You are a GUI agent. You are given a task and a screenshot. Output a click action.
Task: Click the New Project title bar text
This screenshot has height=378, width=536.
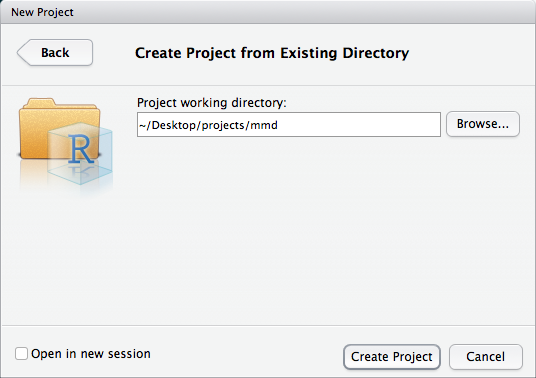42,12
